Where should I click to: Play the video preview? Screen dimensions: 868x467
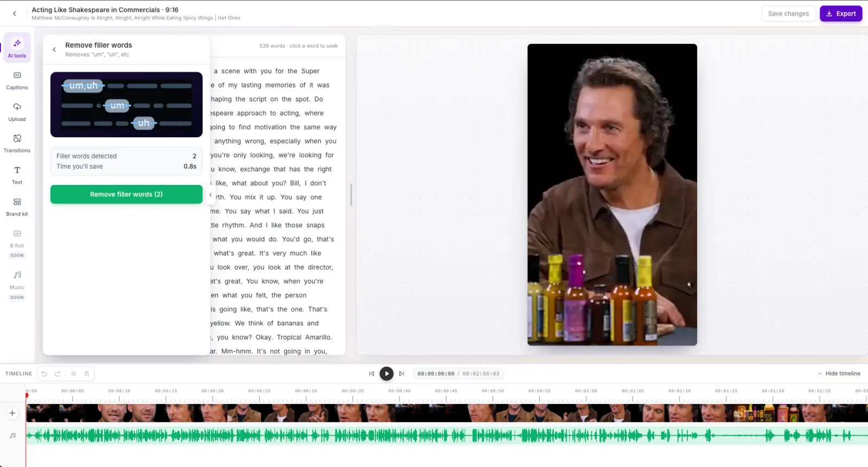coord(386,374)
